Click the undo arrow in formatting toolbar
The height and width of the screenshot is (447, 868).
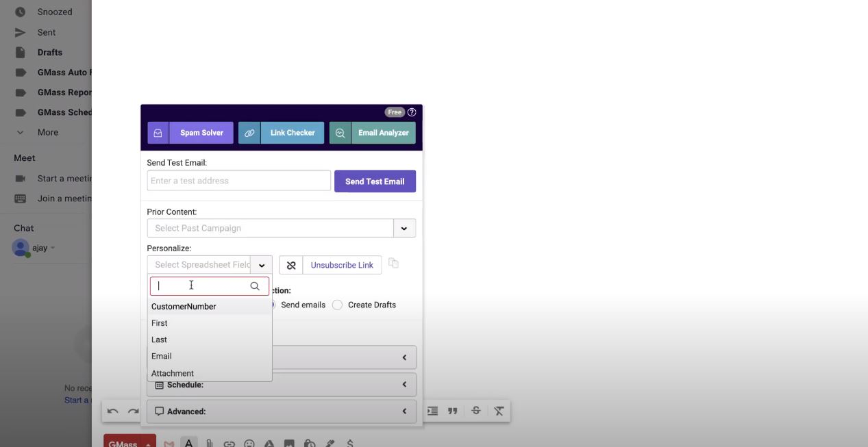pos(113,411)
